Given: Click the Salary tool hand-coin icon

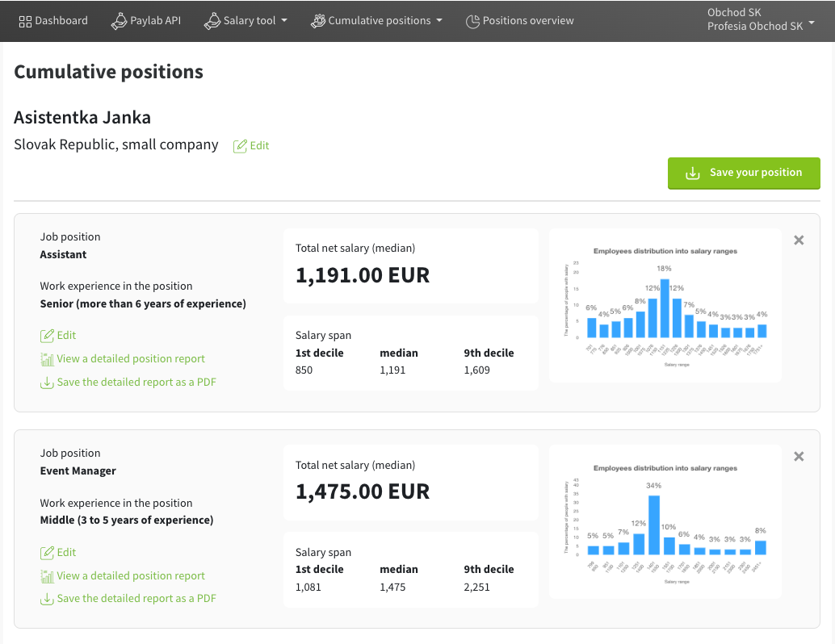Looking at the screenshot, I should (212, 21).
